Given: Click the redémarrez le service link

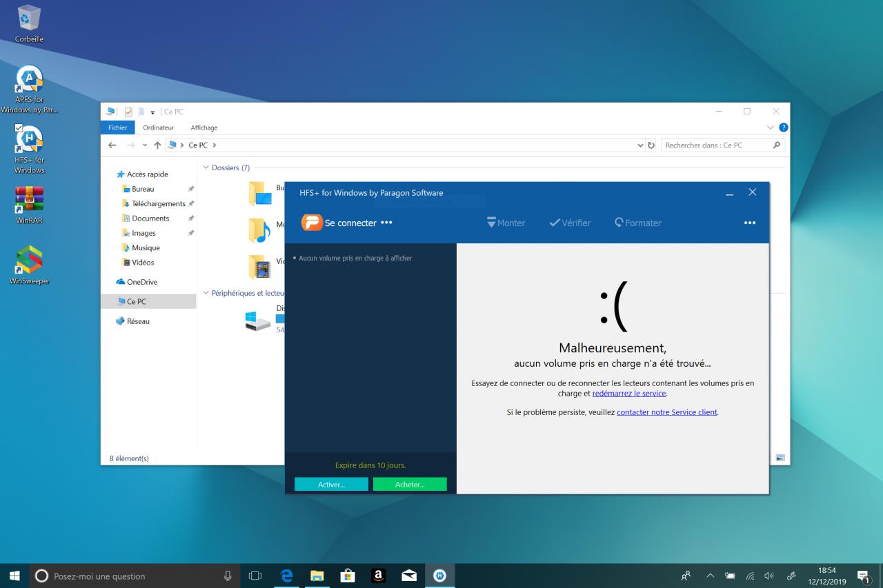Looking at the screenshot, I should 629,394.
